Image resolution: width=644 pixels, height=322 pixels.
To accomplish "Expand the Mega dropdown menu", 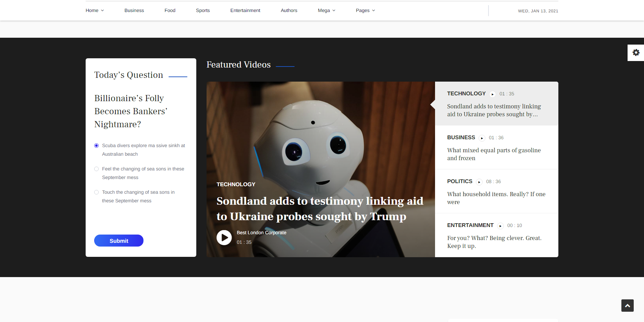I will [326, 10].
